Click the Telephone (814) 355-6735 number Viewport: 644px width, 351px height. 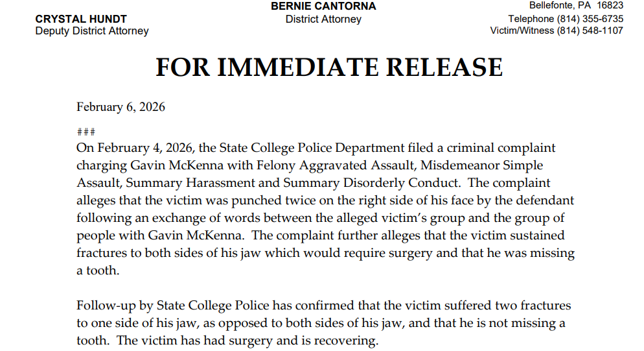point(566,19)
